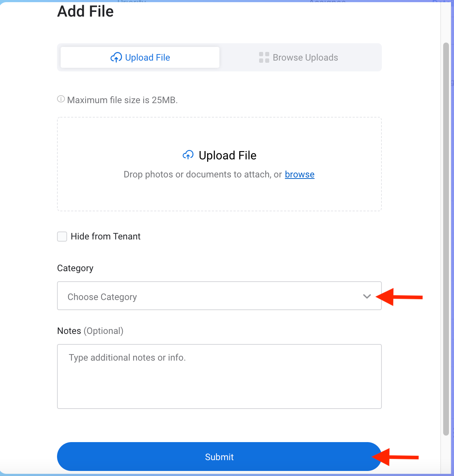The height and width of the screenshot is (476, 454).
Task: Click the chevron arrow in the Category field
Action: coord(367,296)
